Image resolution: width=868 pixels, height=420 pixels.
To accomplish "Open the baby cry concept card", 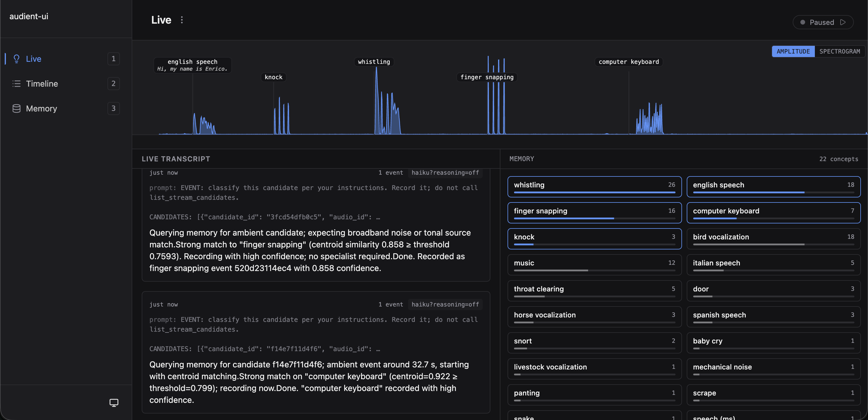I will click(x=773, y=342).
